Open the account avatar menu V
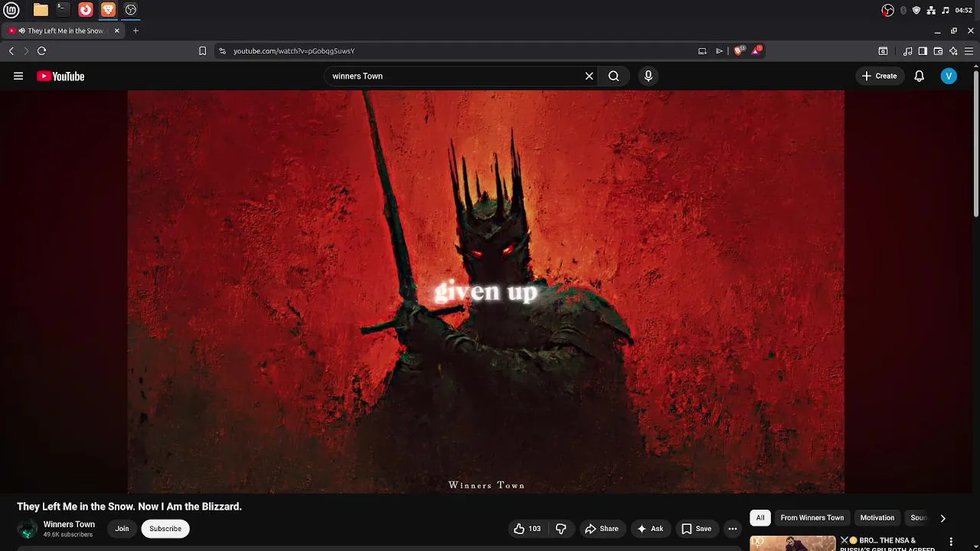This screenshot has height=551, width=980. (949, 76)
